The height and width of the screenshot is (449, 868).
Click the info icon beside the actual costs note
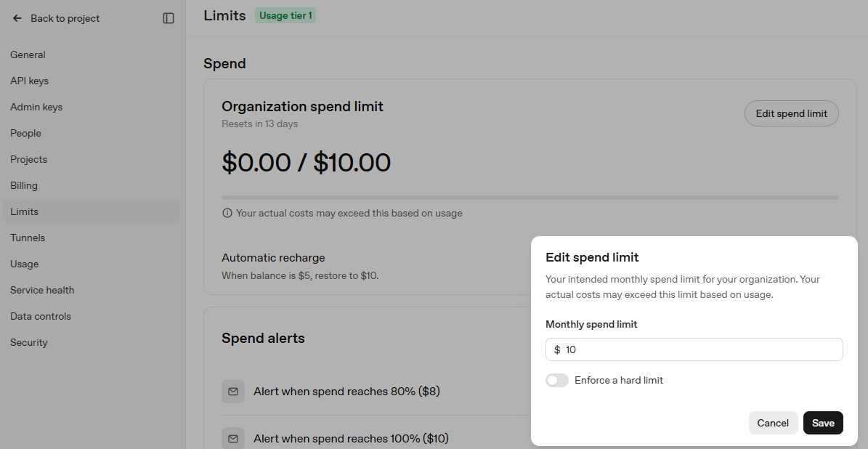[227, 213]
